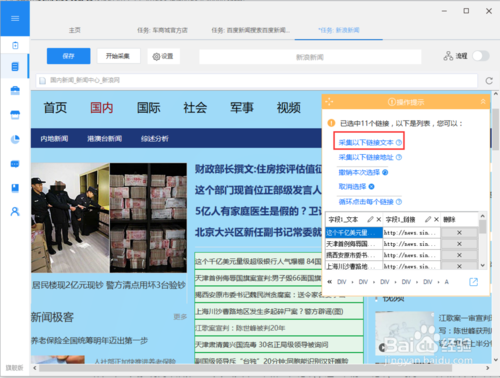Click the 开始采集 button
The height and width of the screenshot is (378, 500).
[x=118, y=56]
